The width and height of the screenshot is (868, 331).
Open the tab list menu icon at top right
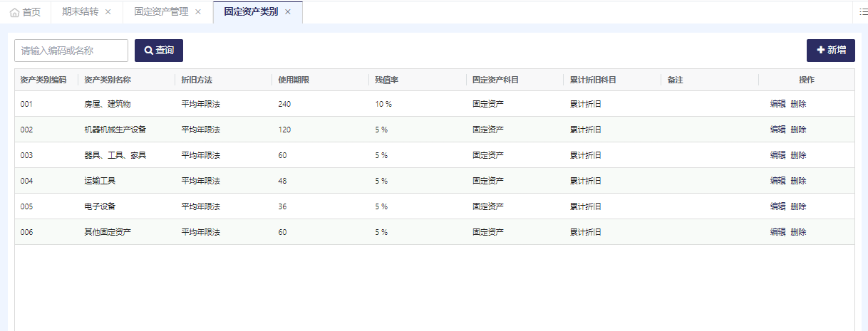864,12
